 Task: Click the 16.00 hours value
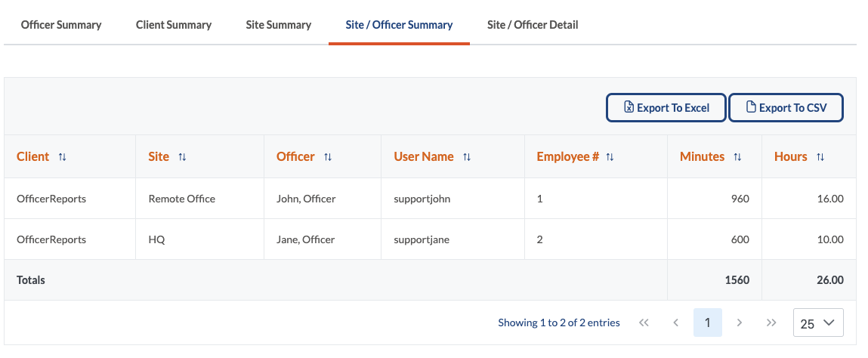830,199
